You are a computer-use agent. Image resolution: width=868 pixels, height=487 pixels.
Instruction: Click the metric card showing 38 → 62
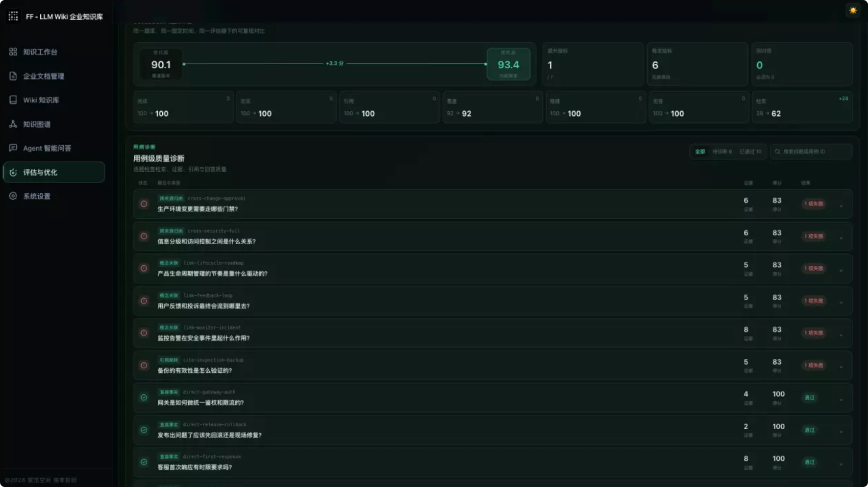tap(802, 107)
